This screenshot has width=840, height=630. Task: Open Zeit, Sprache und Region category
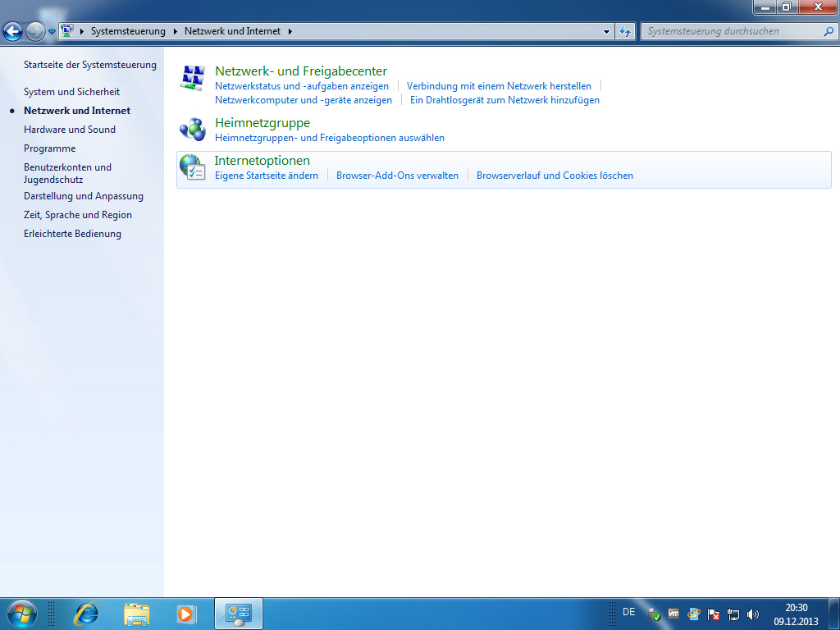point(78,215)
